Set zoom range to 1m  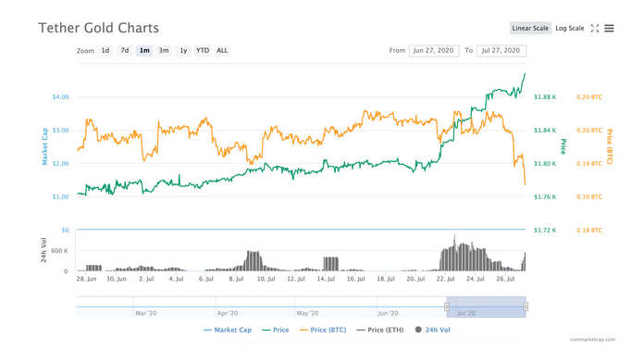(144, 51)
